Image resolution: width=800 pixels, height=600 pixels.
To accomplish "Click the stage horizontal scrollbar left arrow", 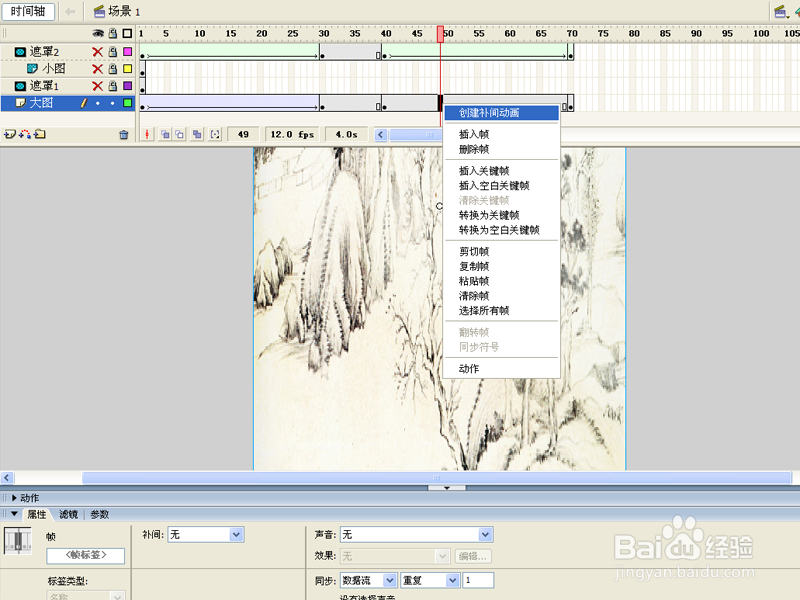I will tap(7, 478).
